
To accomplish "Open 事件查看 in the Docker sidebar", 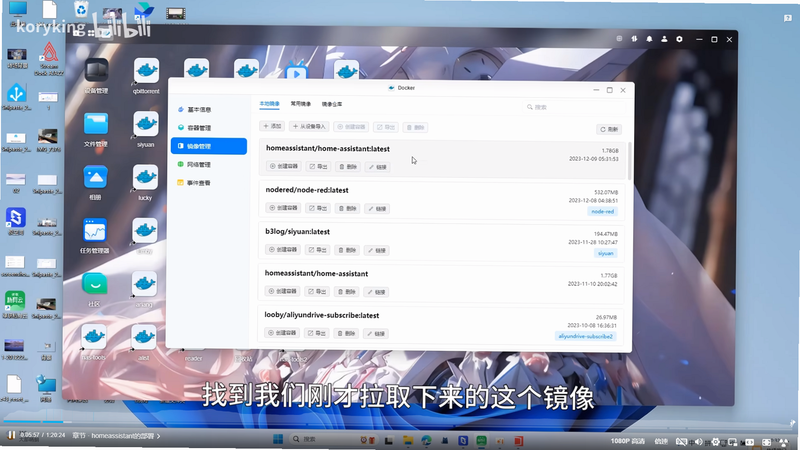I will pyautogui.click(x=209, y=183).
